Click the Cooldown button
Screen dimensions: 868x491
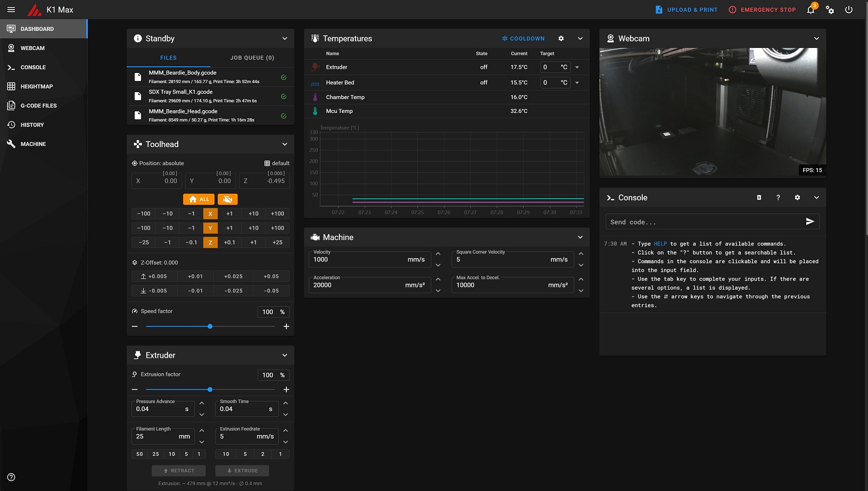click(523, 38)
